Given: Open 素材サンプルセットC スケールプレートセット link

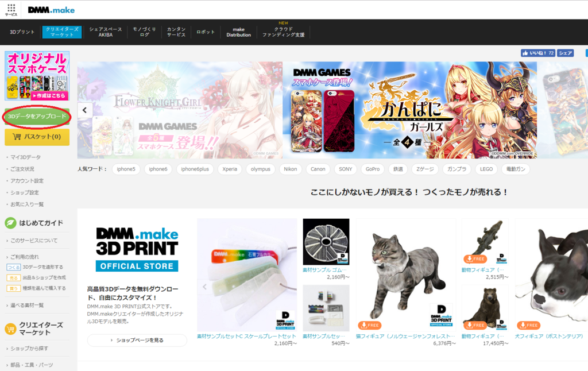Looking at the screenshot, I should pyautogui.click(x=247, y=337).
